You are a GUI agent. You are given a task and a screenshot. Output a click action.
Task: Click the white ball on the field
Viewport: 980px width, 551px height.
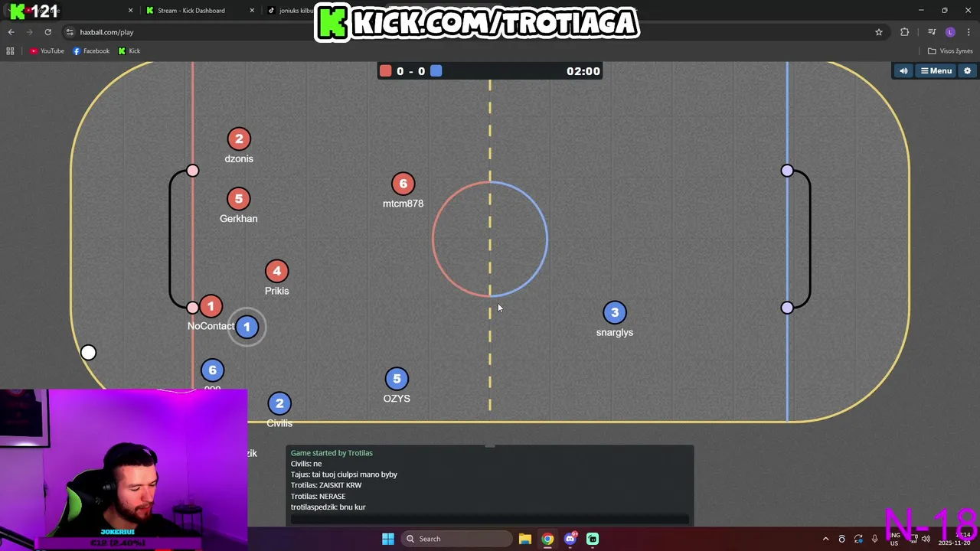click(89, 352)
